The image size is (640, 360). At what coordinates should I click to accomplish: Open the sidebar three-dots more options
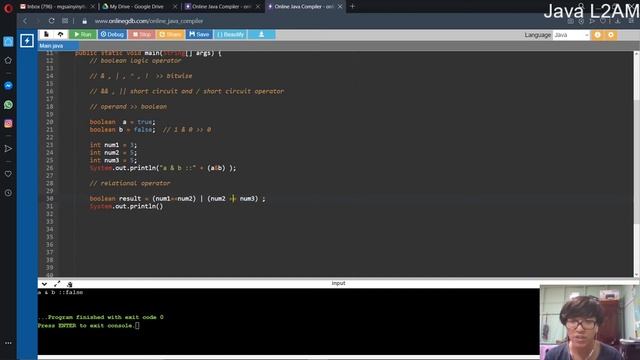coord(8,343)
